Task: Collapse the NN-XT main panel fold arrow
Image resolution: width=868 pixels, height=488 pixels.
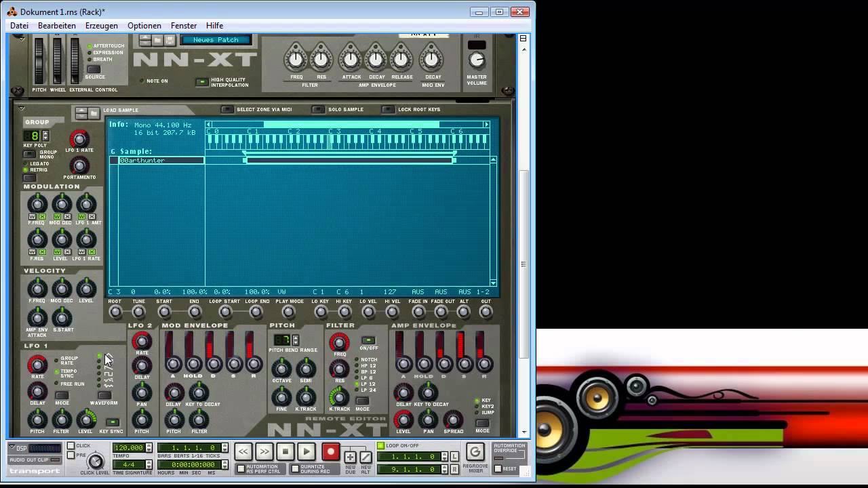Action: (x=21, y=39)
